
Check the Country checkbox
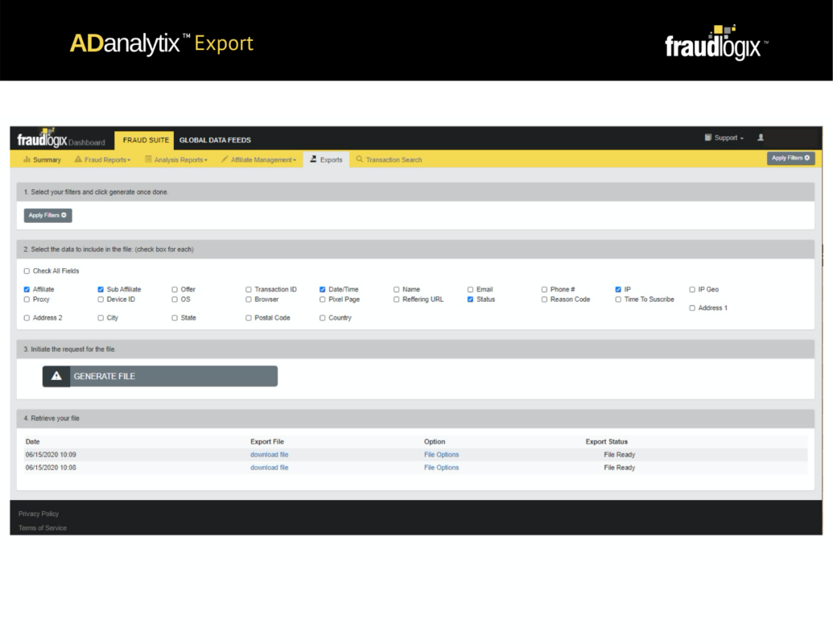pyautogui.click(x=322, y=318)
